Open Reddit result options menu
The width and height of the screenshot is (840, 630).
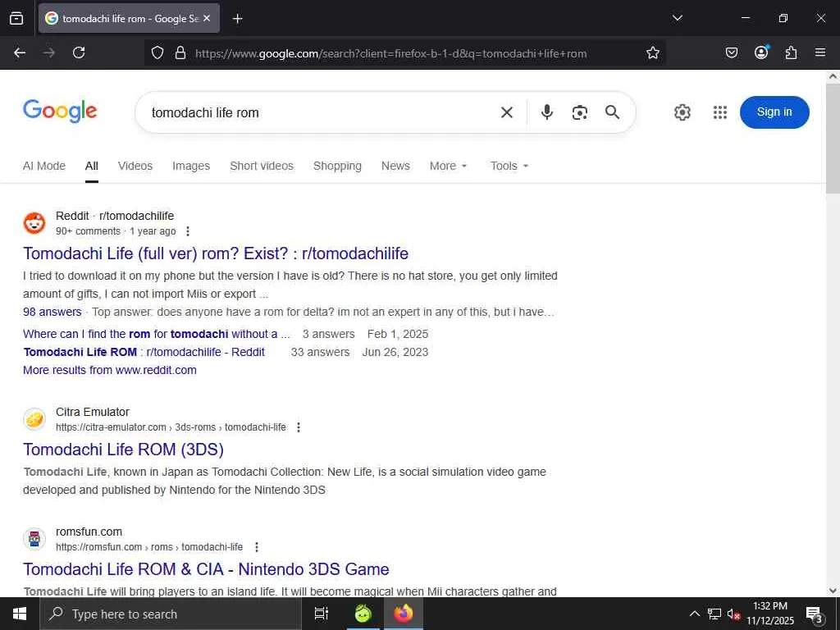tap(188, 231)
